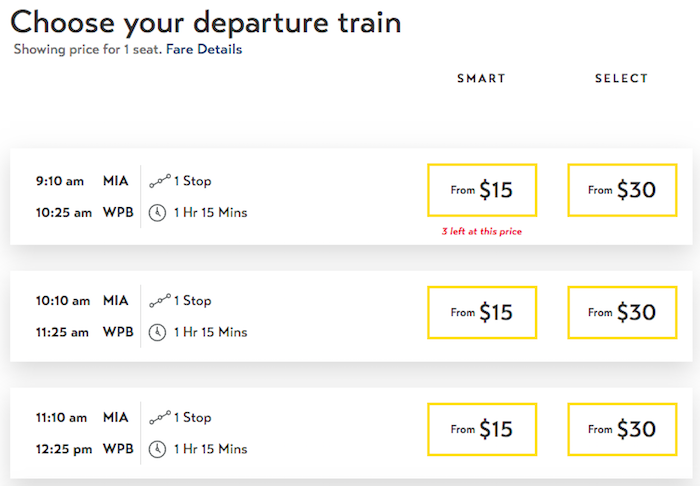The image size is (700, 486).
Task: Click the stops route icon on the 9:10 am train
Action: pos(160,181)
